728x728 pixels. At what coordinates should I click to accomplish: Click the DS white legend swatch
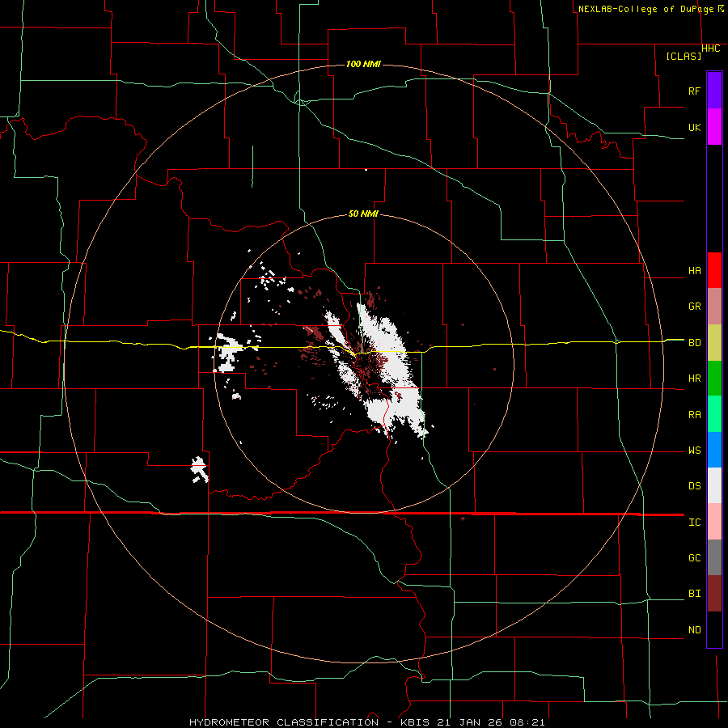coord(714,485)
